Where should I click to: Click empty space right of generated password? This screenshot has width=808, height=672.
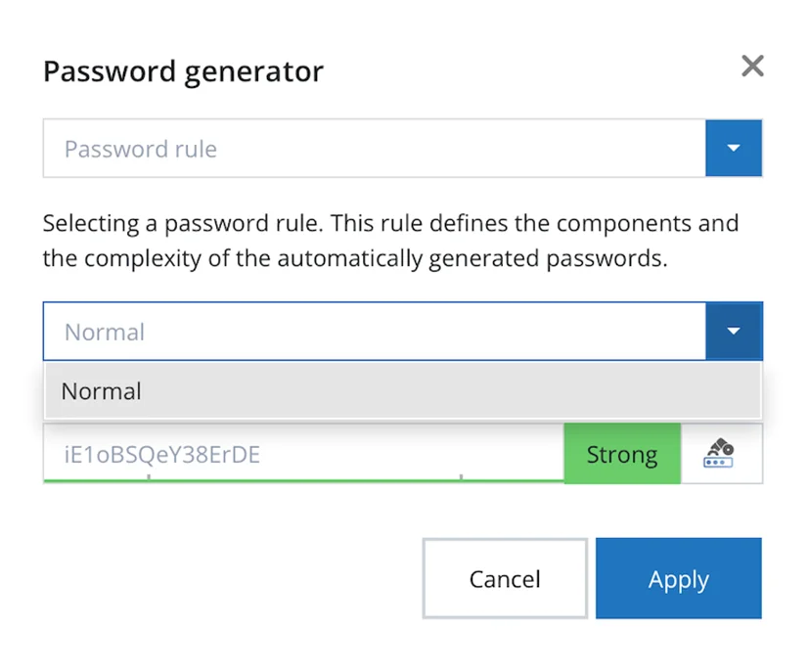(x=412, y=453)
